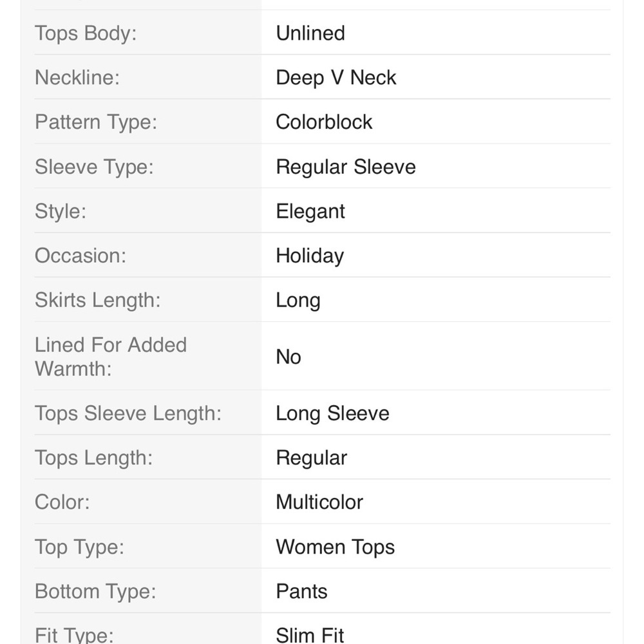The image size is (644, 644).
Task: Click the Sleeve Type label
Action: [x=94, y=167]
